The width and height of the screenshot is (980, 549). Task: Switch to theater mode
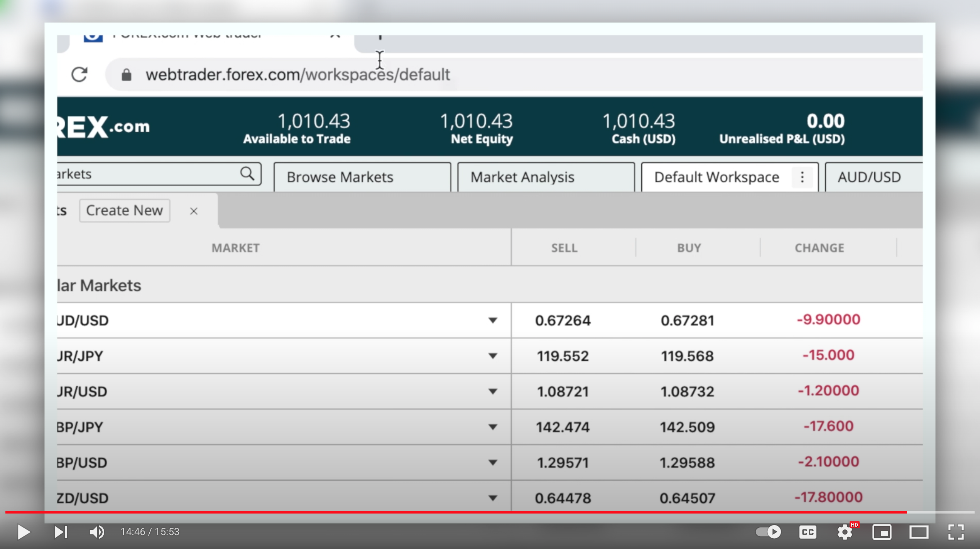[919, 532]
